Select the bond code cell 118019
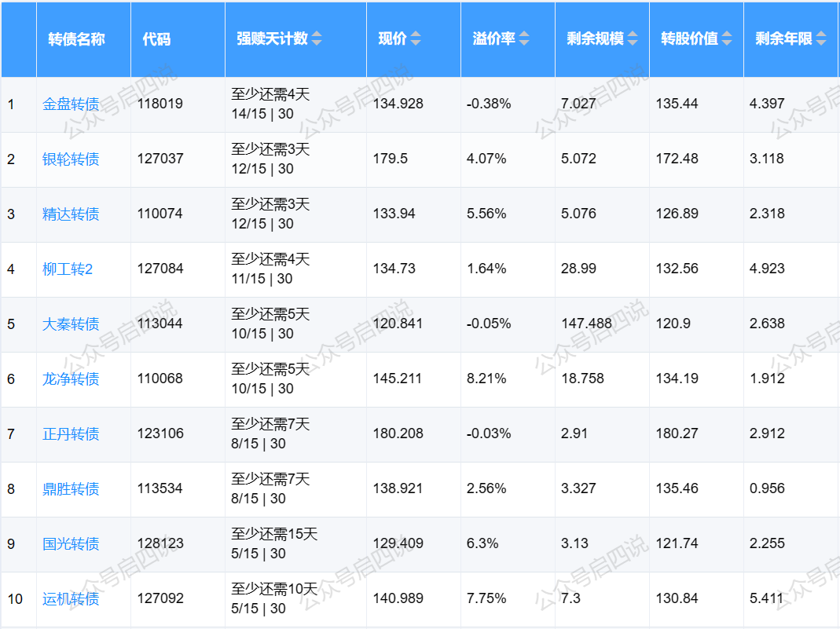The width and height of the screenshot is (840, 629). 160,104
